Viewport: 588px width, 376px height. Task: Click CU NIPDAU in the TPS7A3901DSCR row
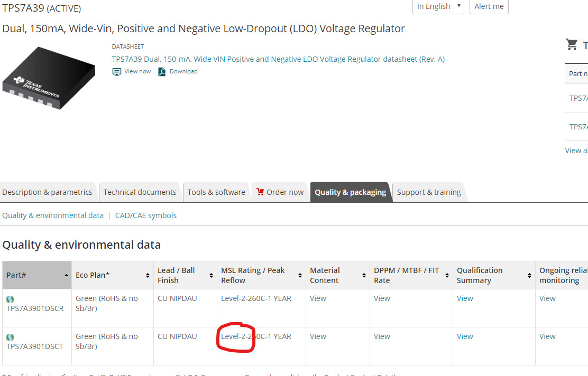[x=177, y=298]
